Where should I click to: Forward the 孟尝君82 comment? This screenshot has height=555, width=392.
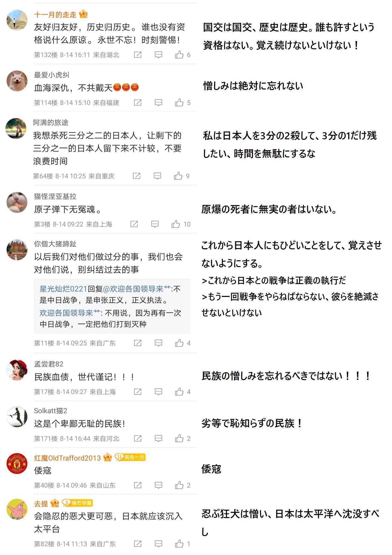tap(138, 392)
